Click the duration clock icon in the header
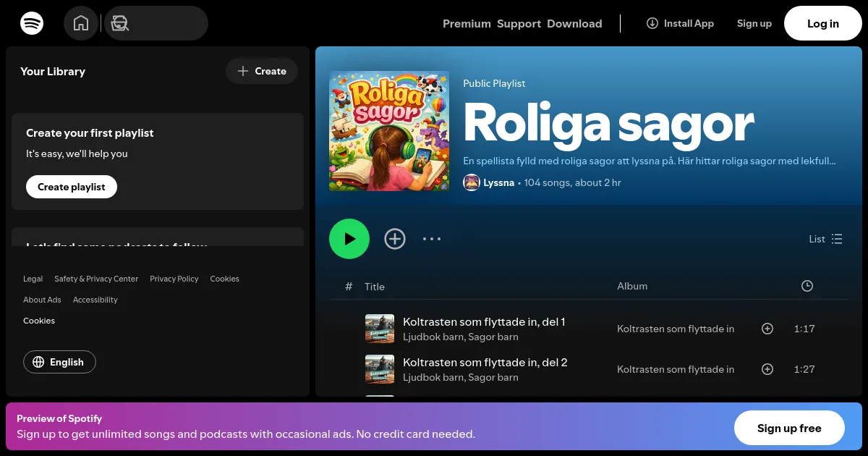 click(x=807, y=286)
